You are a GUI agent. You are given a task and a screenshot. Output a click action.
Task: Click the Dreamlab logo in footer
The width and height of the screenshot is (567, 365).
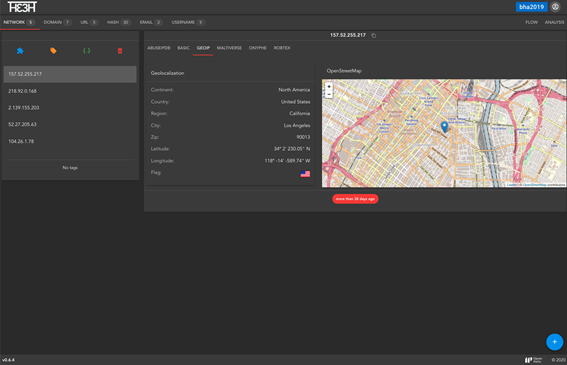[x=533, y=360]
